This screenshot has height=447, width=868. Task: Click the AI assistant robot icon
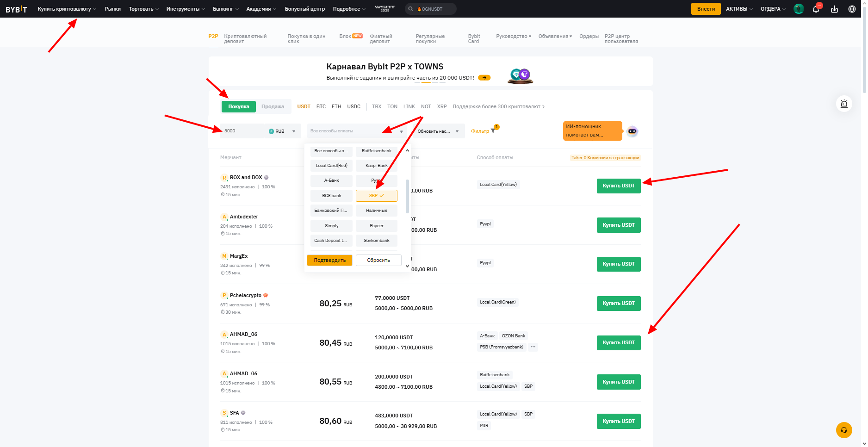632,131
